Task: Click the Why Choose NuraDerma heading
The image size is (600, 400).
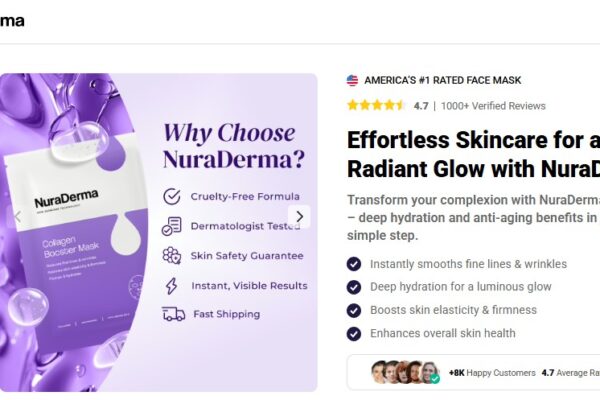Action: (229, 146)
